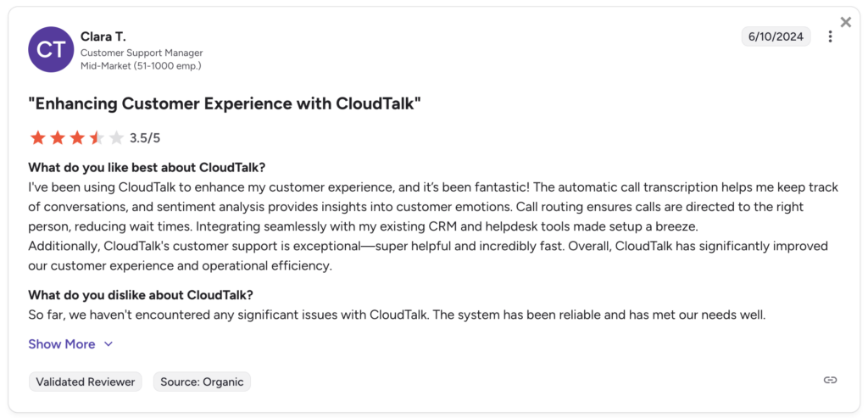Open the three-dot options menu
Image resolution: width=868 pixels, height=418 pixels.
(x=830, y=36)
